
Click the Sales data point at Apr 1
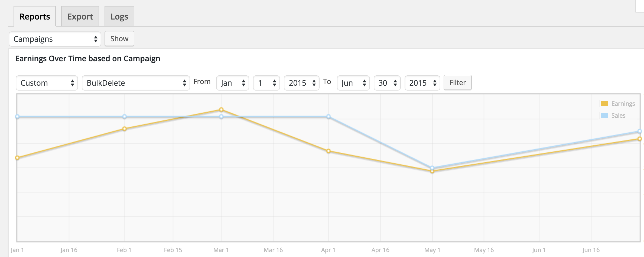click(328, 117)
